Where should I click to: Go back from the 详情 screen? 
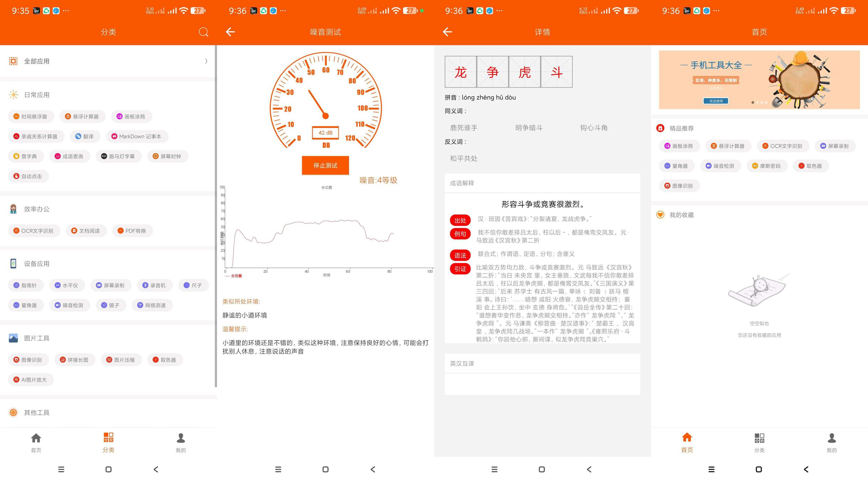447,32
